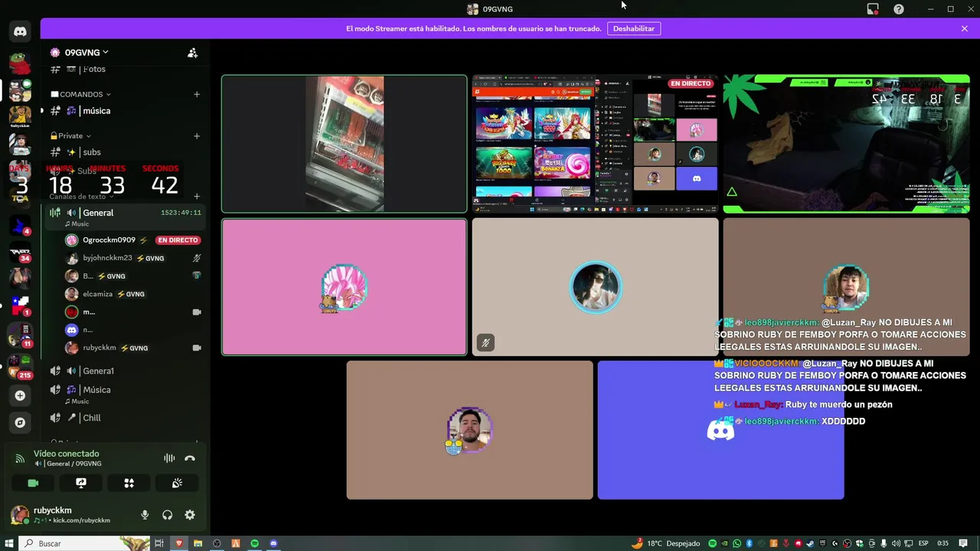Select the muted beige participant tile
This screenshot has width=980, height=551.
click(595, 287)
